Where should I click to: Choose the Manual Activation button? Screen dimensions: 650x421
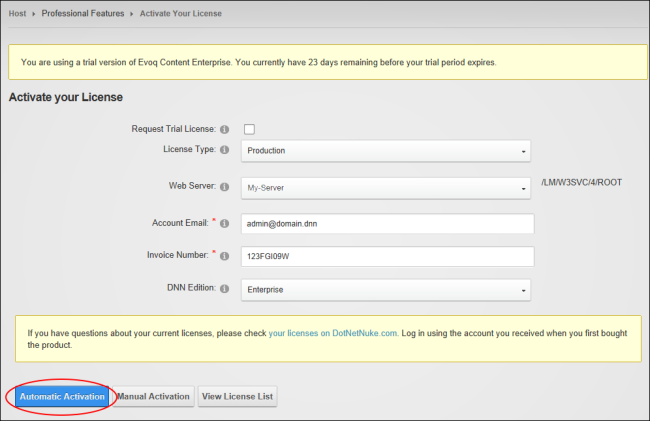pos(153,397)
